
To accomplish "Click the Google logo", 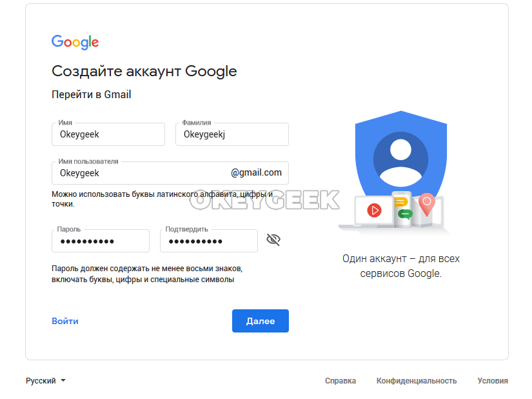I will coord(75,42).
